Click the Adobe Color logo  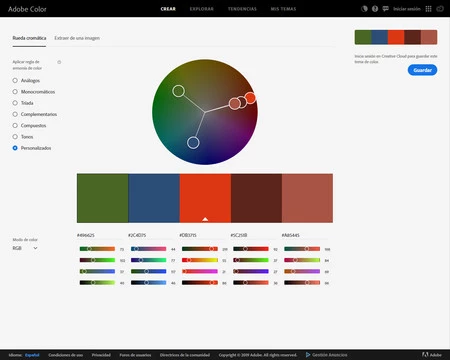tap(27, 9)
